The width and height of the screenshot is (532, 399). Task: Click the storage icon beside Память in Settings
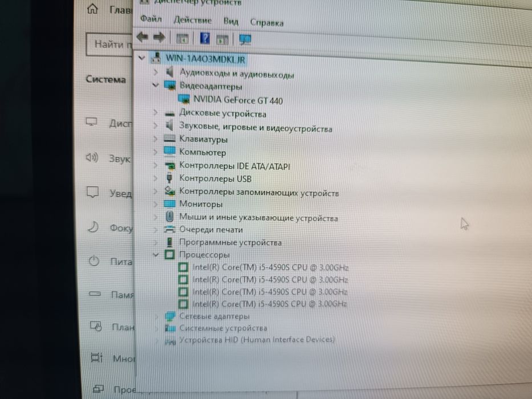pos(95,294)
